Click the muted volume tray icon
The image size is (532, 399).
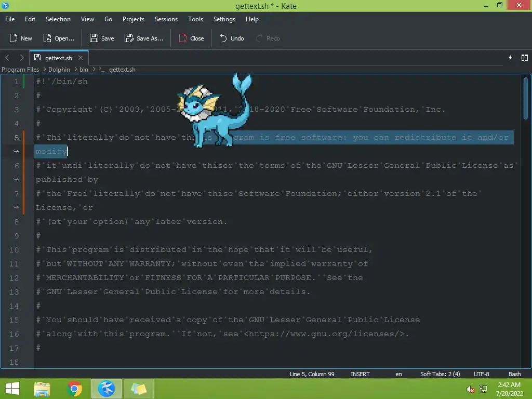(x=470, y=389)
